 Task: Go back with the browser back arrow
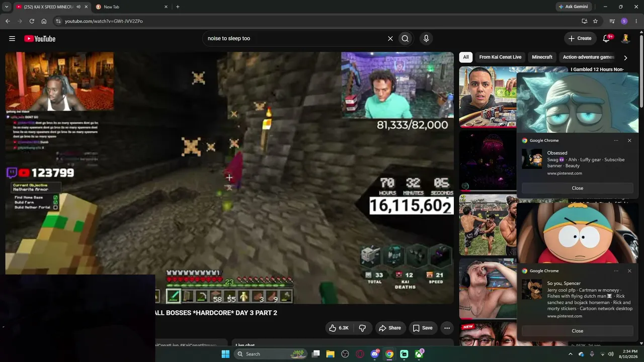point(8,21)
